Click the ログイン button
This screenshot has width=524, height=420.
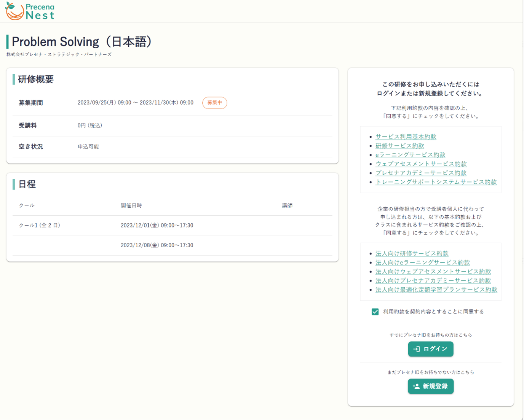(x=431, y=349)
